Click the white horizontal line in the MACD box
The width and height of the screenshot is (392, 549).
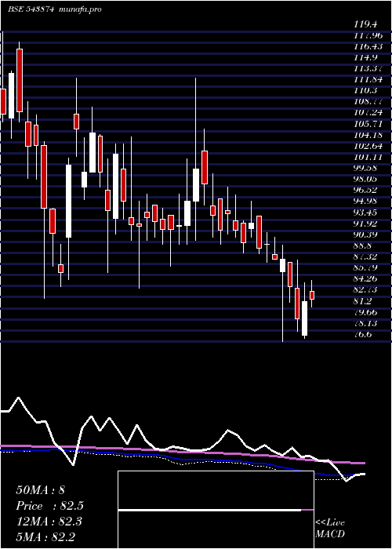[209, 510]
